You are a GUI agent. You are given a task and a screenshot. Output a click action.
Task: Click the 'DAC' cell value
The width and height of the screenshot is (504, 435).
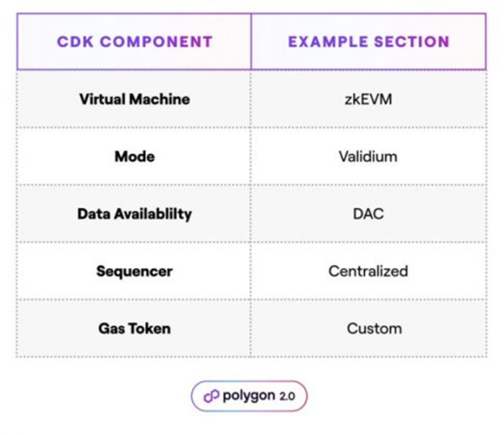point(368,215)
